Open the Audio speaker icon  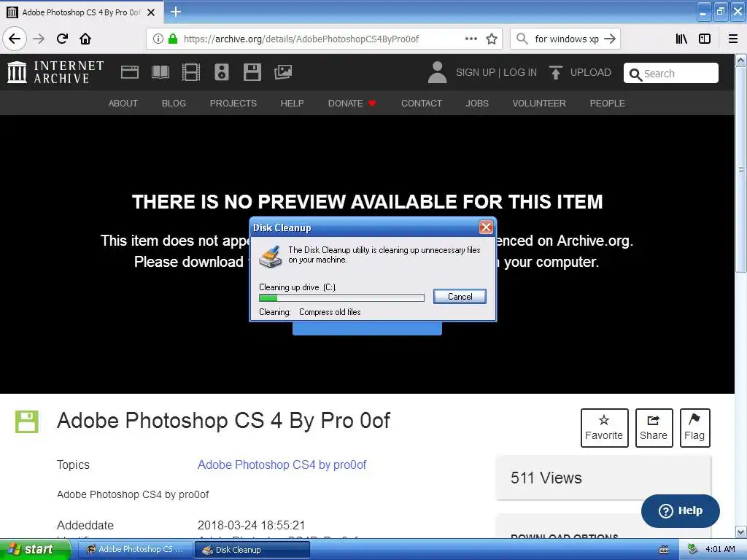point(222,72)
